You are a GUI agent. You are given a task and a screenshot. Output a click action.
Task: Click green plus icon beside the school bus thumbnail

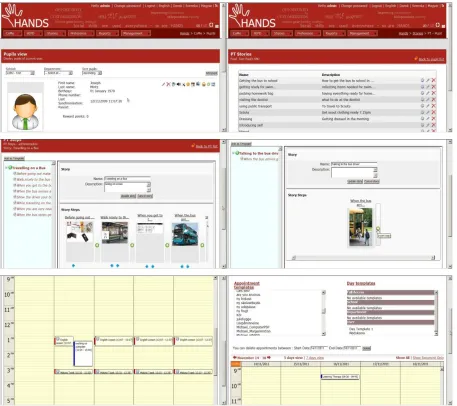coord(378,229)
